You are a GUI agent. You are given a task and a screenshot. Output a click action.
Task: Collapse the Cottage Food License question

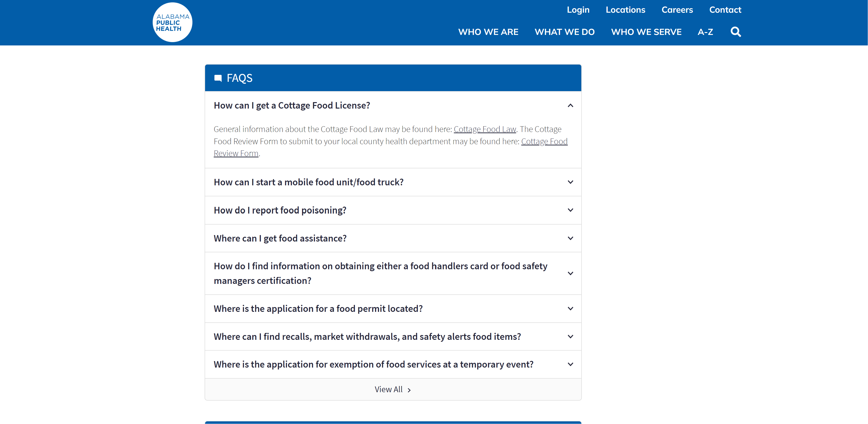click(x=570, y=106)
